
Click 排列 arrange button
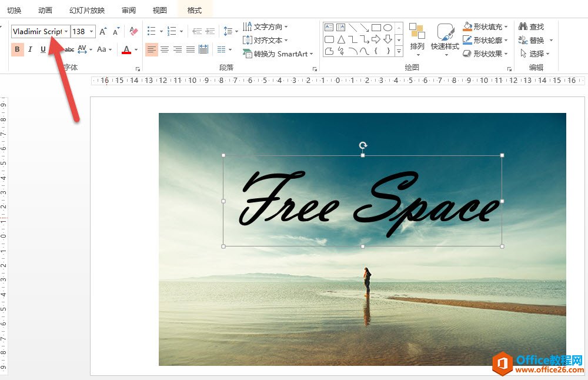pos(417,40)
